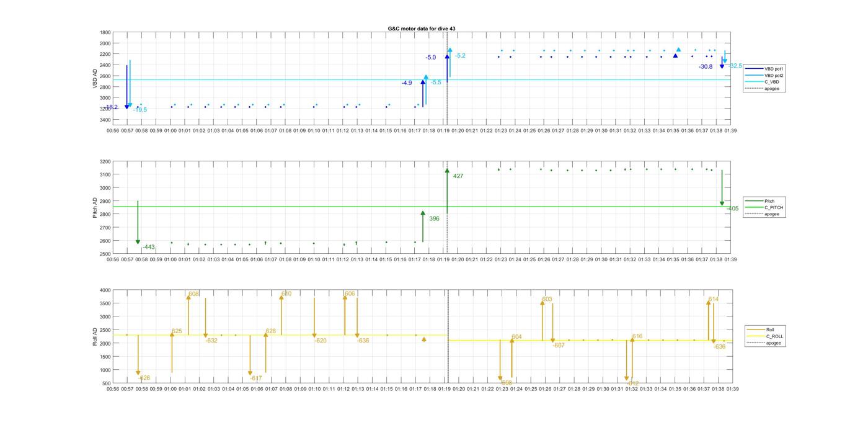The image size is (868, 430).
Task: Click the '3400' y-axis tick on VBD plot
Action: click(105, 120)
